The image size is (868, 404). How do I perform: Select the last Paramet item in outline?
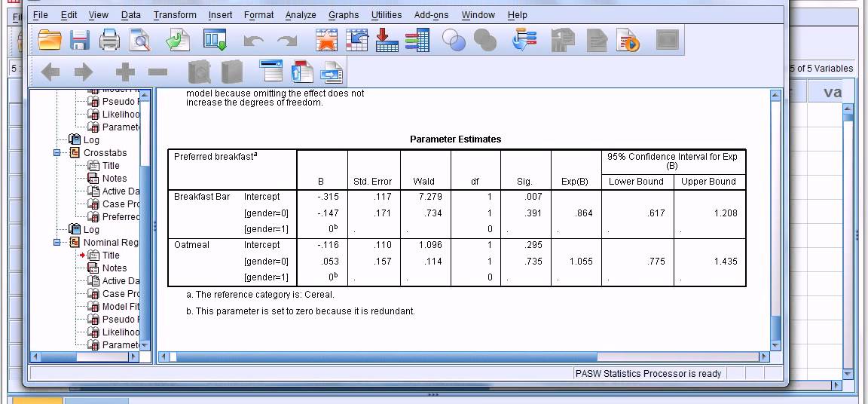[x=121, y=344]
